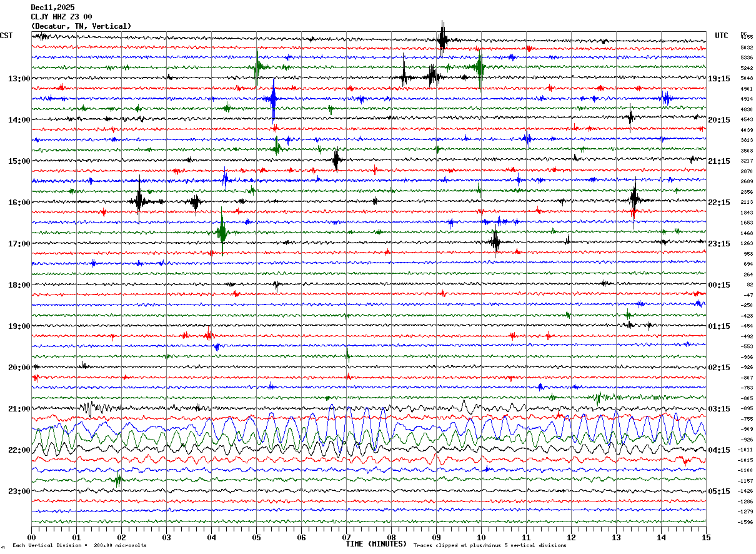Click the (Decatur, TN, Vertical) location label
Viewport: 756px width, 554px height.
(81, 26)
